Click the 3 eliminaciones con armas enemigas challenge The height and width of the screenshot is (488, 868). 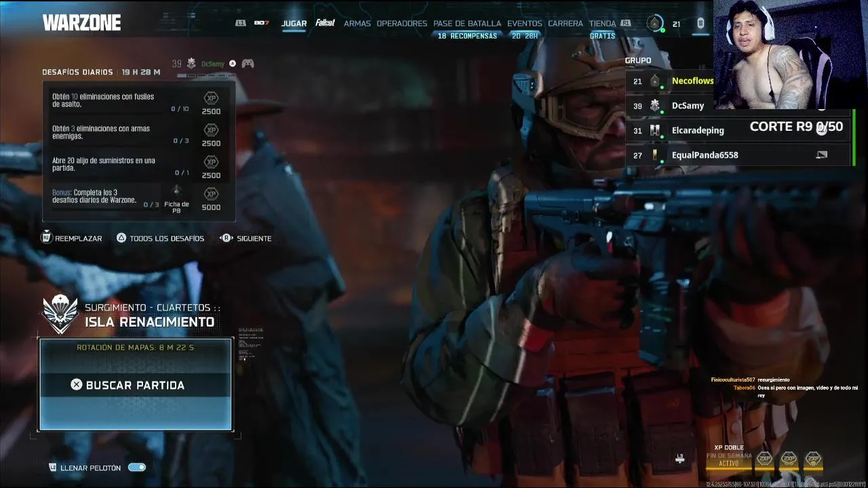pyautogui.click(x=101, y=132)
